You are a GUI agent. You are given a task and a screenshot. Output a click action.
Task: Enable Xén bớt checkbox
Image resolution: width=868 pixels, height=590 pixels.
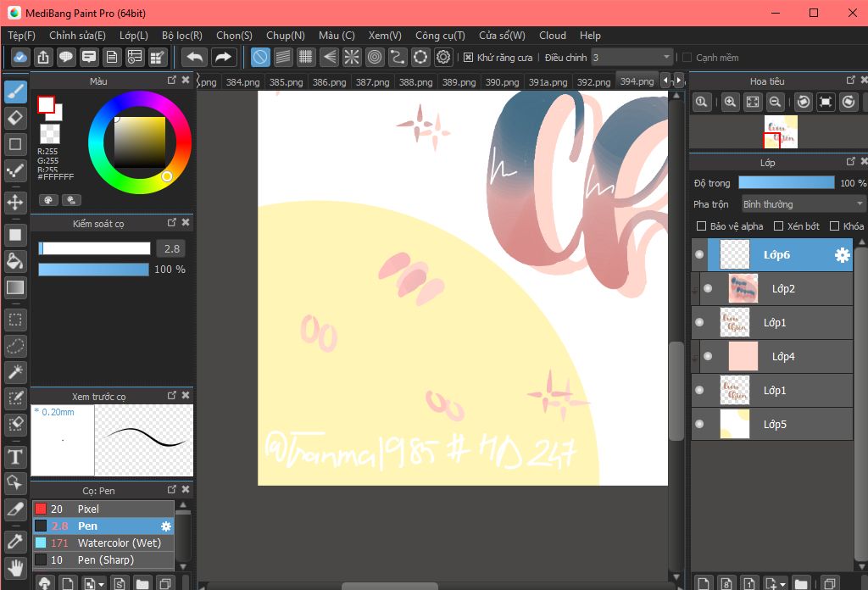pos(778,225)
